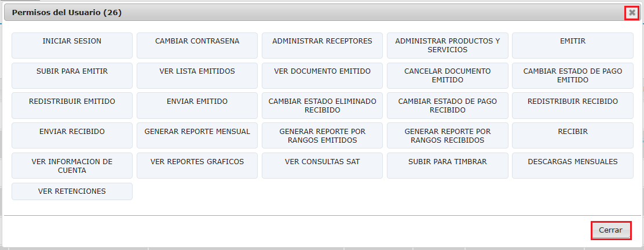Image resolution: width=644 pixels, height=250 pixels.
Task: Select VER LISTA EMITIDOS permission
Action: pyautogui.click(x=197, y=75)
